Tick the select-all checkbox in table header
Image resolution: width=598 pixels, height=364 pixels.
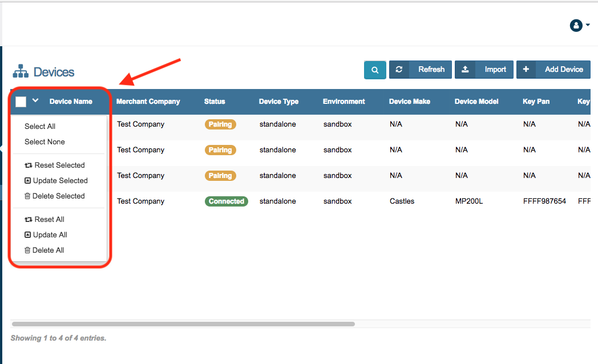(21, 102)
